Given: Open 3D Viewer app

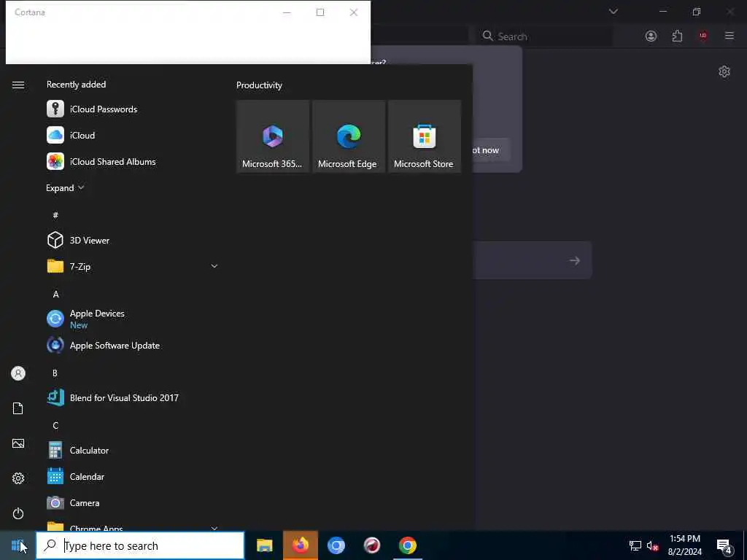Looking at the screenshot, I should pyautogui.click(x=133, y=240).
